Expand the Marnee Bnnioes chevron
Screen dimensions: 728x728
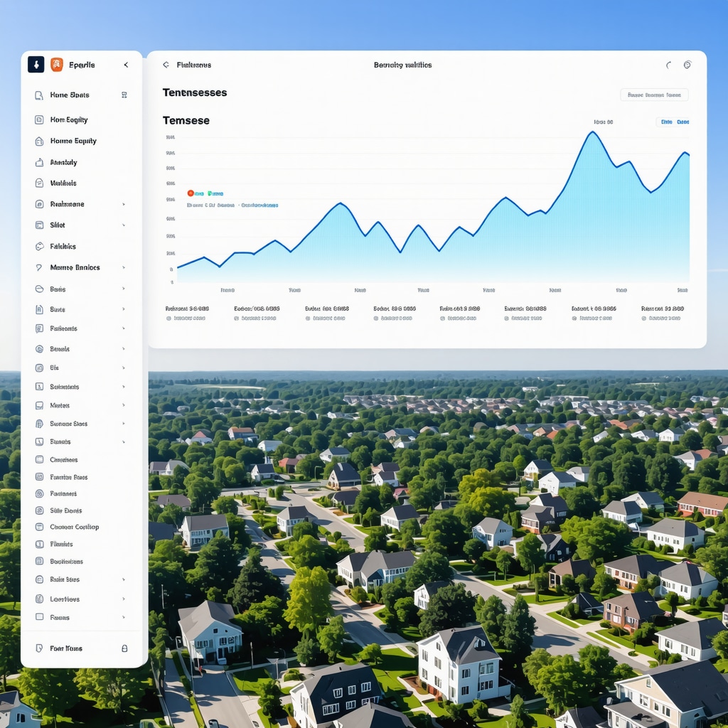[x=124, y=267]
